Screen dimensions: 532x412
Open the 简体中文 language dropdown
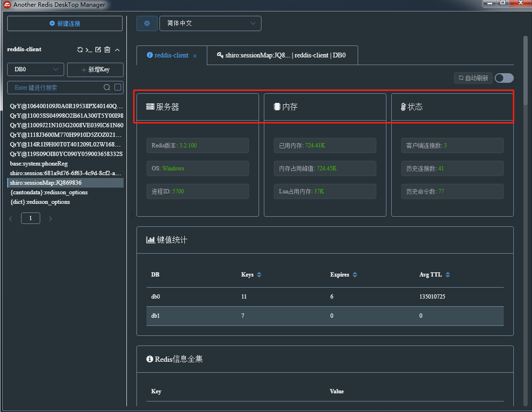click(x=210, y=23)
